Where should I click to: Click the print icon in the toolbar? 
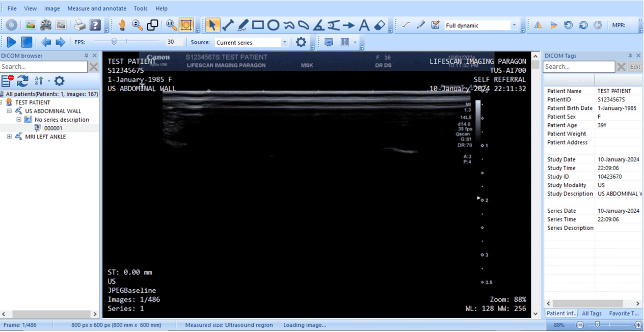click(x=80, y=25)
